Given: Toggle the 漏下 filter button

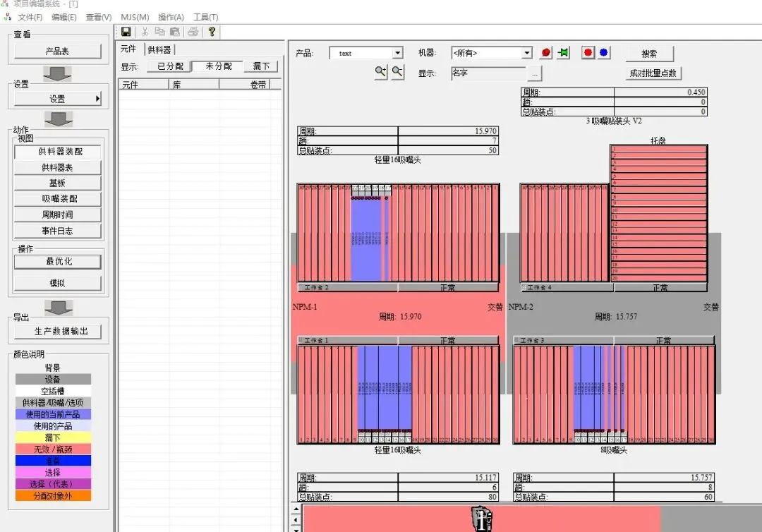Looking at the screenshot, I should 261,66.
